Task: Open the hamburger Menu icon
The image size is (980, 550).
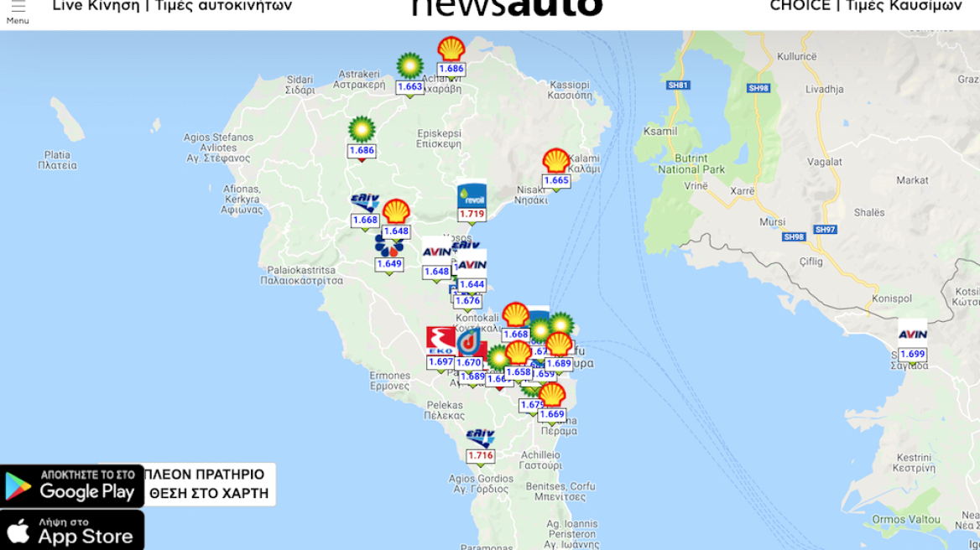Action: coord(18,8)
